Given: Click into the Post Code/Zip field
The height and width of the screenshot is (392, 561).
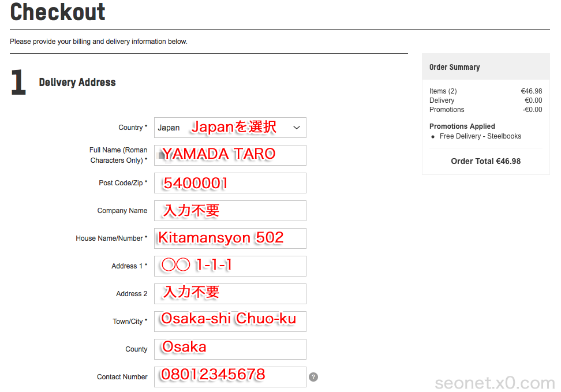Looking at the screenshot, I should [230, 183].
